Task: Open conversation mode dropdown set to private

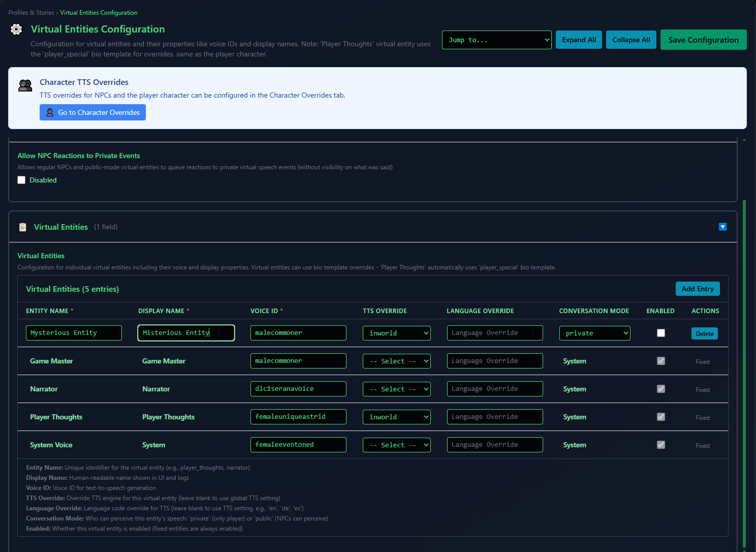Action: pos(594,333)
